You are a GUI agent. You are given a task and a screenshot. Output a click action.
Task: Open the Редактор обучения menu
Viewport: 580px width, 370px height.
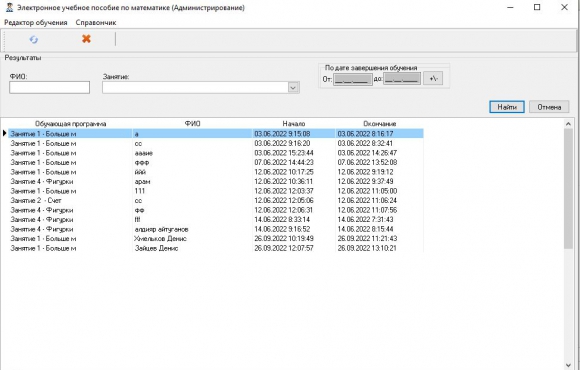click(36, 23)
